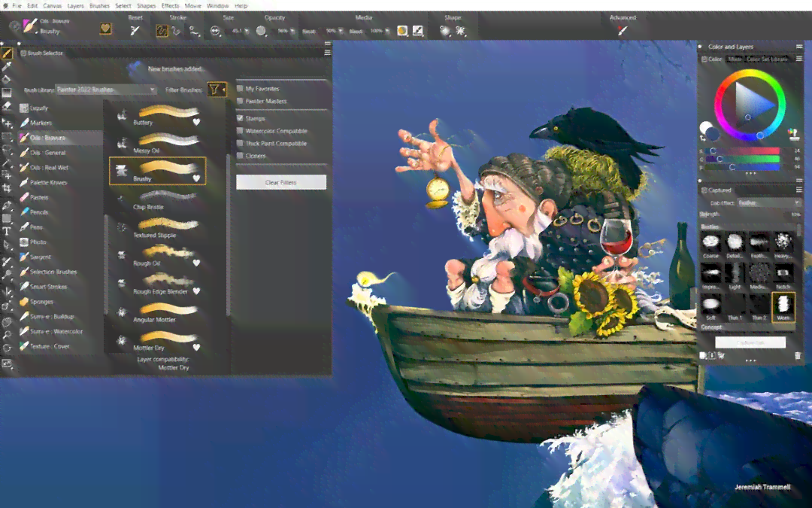Viewport: 812px width, 508px height.
Task: Open the Brush Selector panel options menu
Action: 327,53
